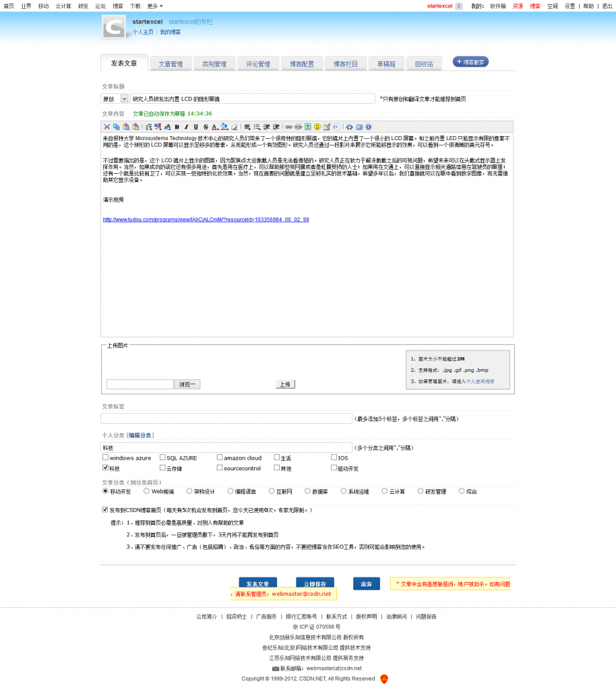Switch to the 类别管理 tab
This screenshot has width=616, height=690.
click(x=214, y=64)
